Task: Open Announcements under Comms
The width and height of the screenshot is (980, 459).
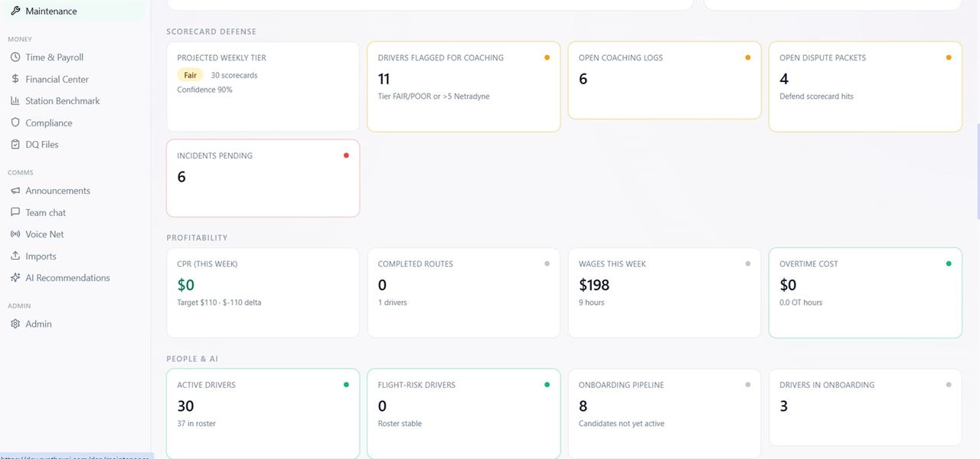Action: (x=75, y=190)
